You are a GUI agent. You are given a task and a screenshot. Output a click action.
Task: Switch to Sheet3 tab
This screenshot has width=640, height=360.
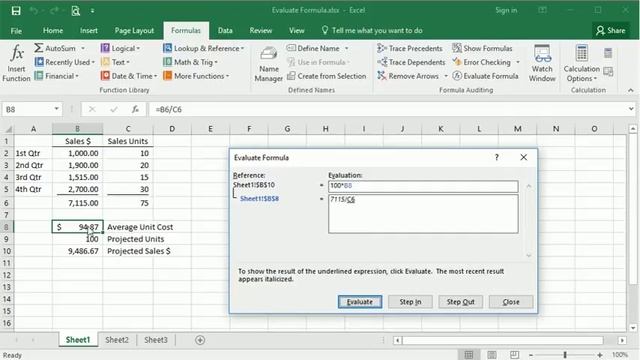pos(156,340)
